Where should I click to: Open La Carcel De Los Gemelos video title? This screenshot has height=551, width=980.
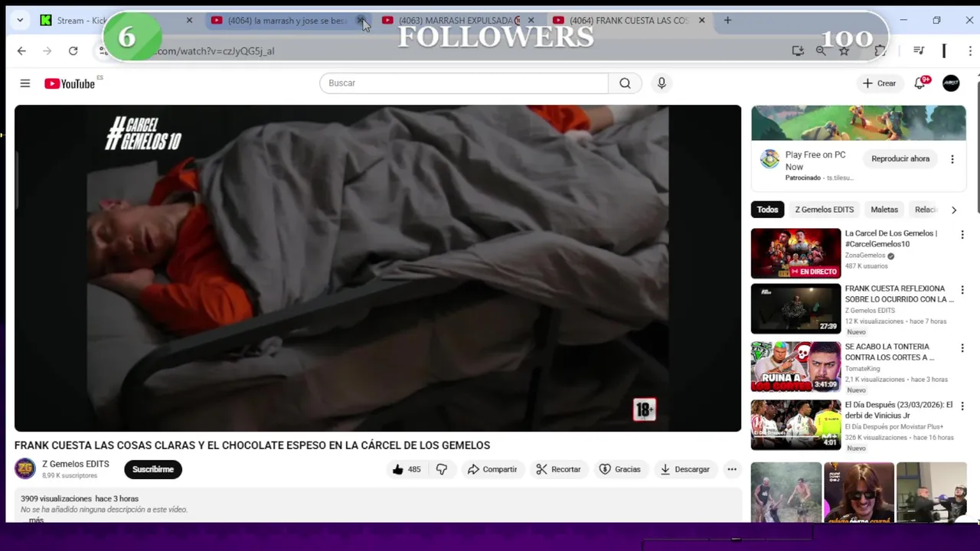pyautogui.click(x=891, y=239)
